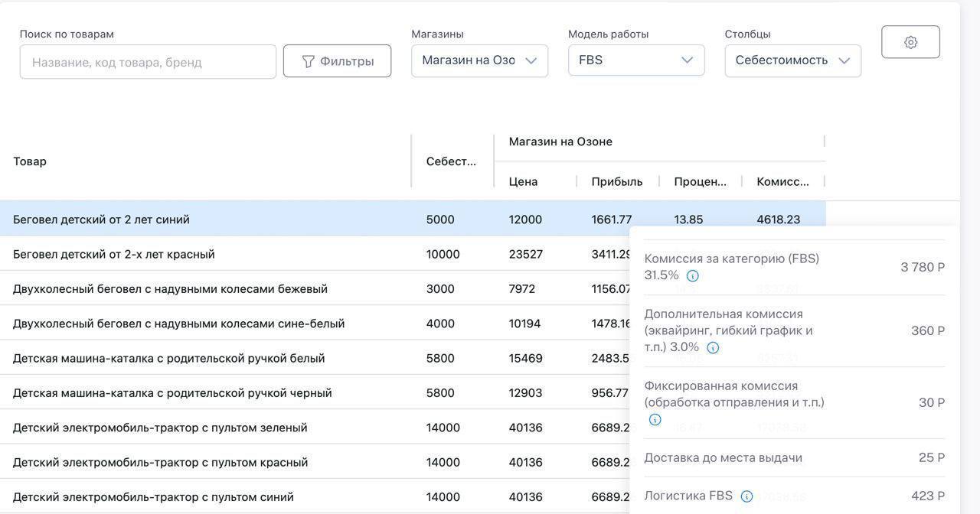Click info icon next to category commission 31.5%
Viewport: 980px width, 514px height.
(692, 276)
